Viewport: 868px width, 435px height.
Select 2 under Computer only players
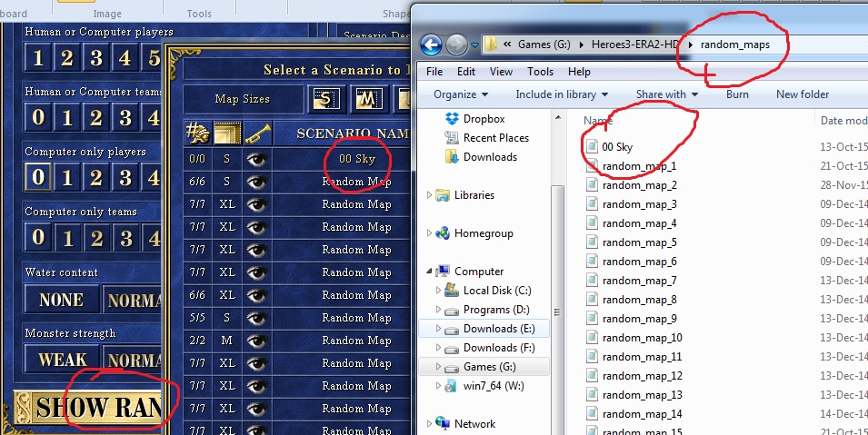(x=96, y=177)
